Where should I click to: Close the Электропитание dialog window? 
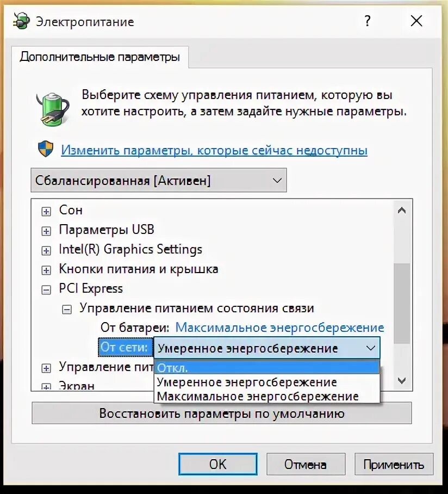(x=416, y=21)
